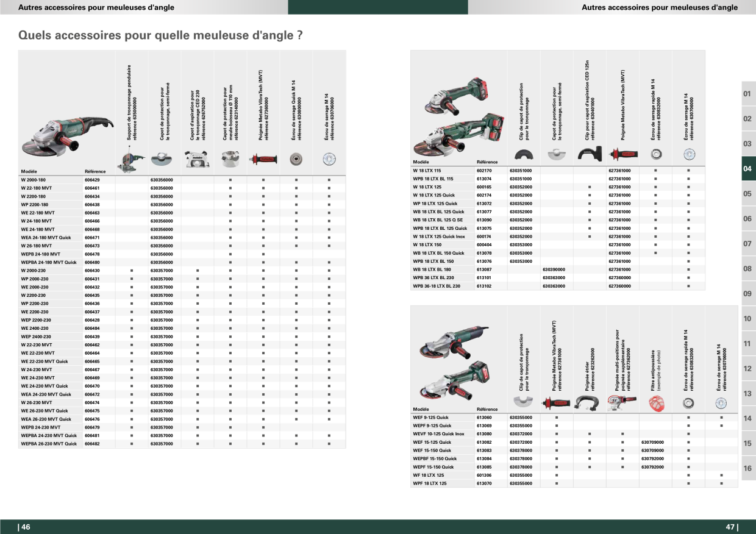Click reference 606482
The width and height of the screenshot is (756, 534).
pos(92,444)
